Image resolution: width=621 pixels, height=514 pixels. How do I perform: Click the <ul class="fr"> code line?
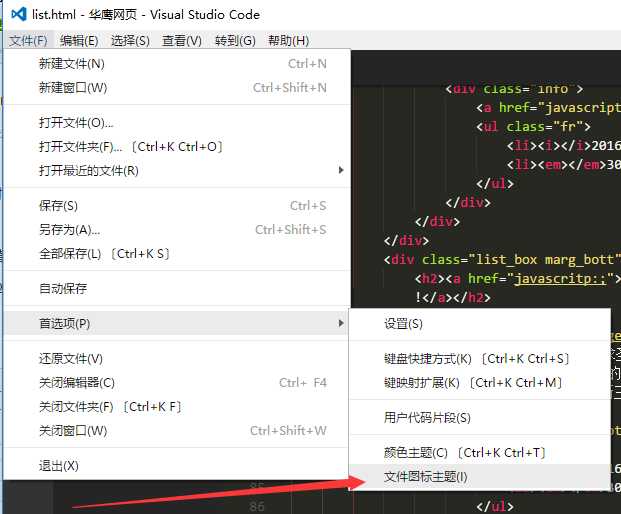pos(533,127)
